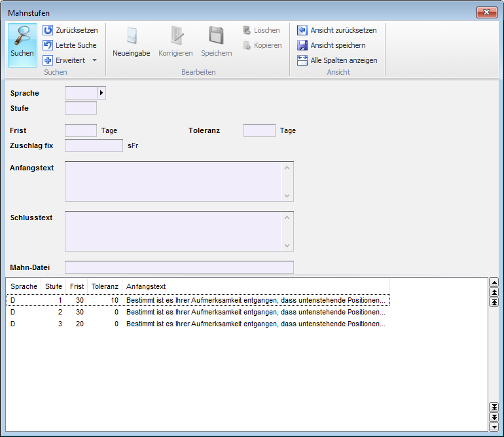Click the Erweitert plus icon
The image size is (504, 437).
(48, 60)
